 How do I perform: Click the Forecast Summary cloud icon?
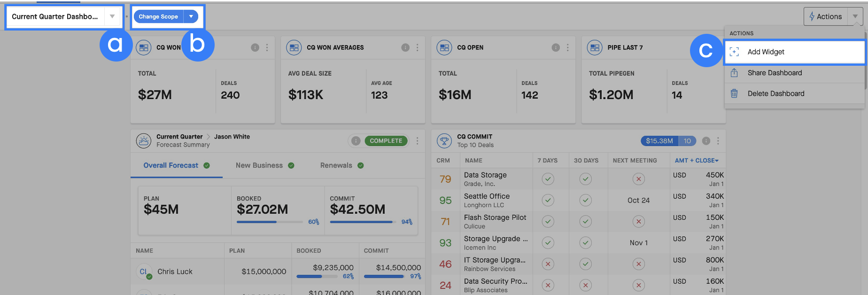click(x=143, y=140)
